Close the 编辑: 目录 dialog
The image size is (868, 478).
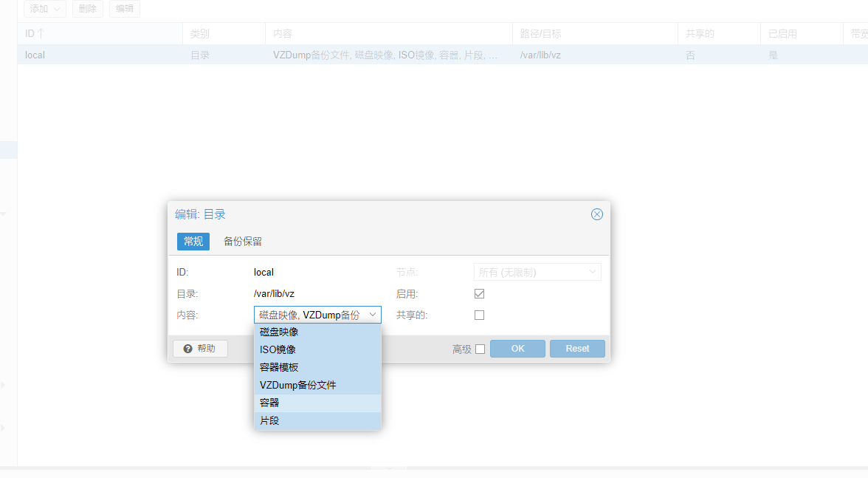coord(597,214)
